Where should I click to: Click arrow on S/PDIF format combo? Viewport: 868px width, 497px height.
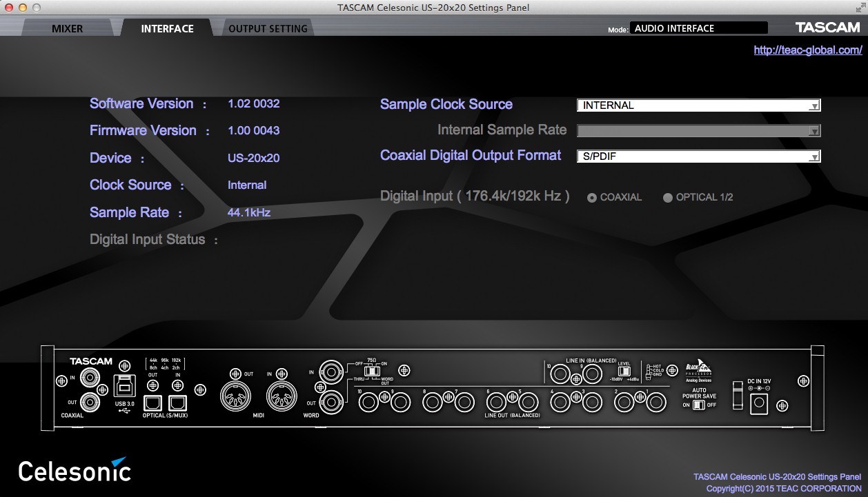[814, 157]
